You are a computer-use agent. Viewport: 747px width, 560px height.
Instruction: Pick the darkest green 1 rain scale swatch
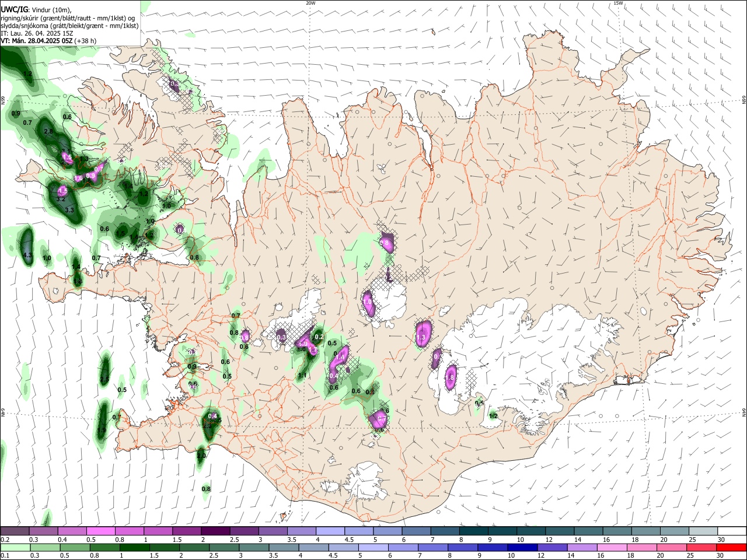tap(134, 547)
